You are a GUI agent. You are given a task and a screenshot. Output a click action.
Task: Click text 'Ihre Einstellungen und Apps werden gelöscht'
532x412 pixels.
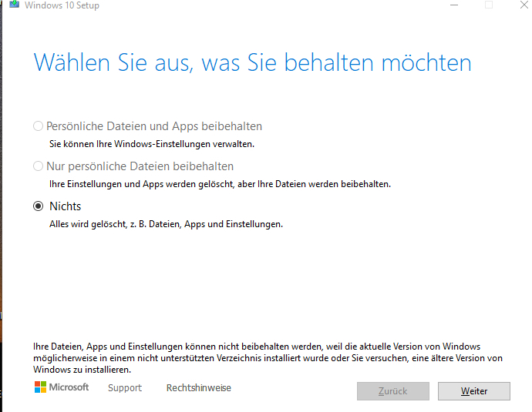click(x=142, y=184)
